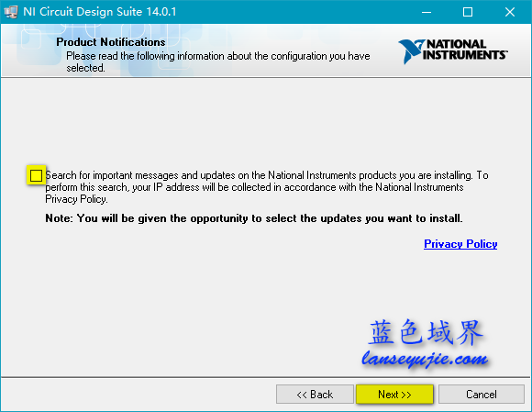The height and width of the screenshot is (412, 532).
Task: Open the Privacy Policy link
Action: point(460,244)
